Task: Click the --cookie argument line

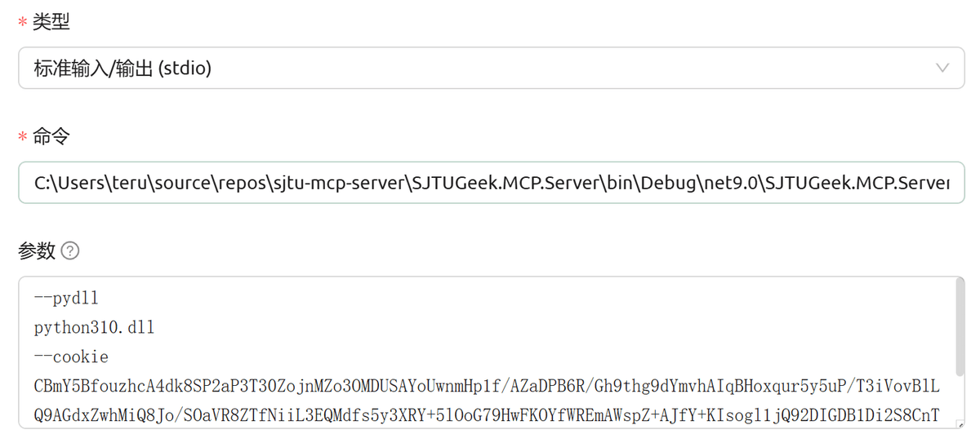Action: pos(71,357)
